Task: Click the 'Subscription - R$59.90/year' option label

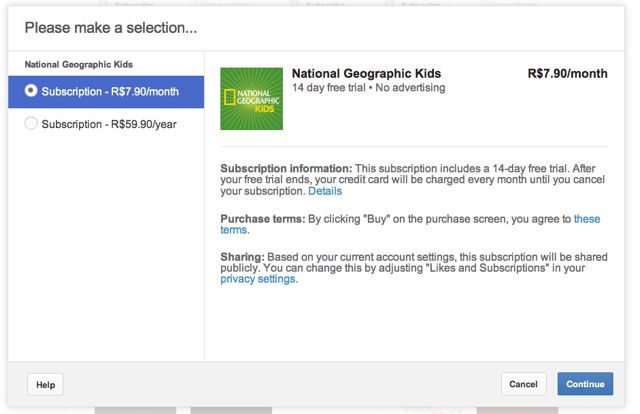Action: pyautogui.click(x=109, y=124)
